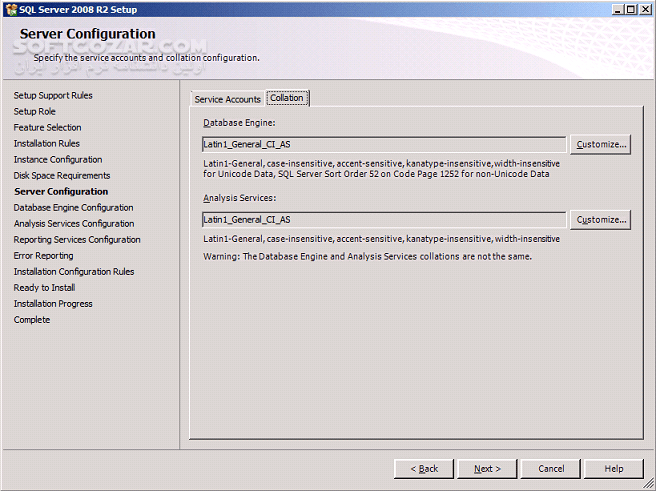Select Database Engine Configuration step
Viewport: 656px width, 491px height.
tap(73, 207)
